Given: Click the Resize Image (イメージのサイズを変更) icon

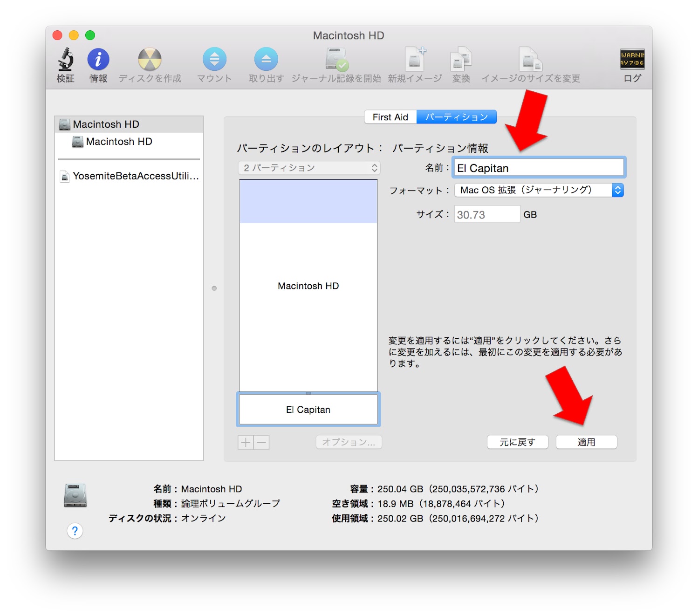Looking at the screenshot, I should pos(531,60).
